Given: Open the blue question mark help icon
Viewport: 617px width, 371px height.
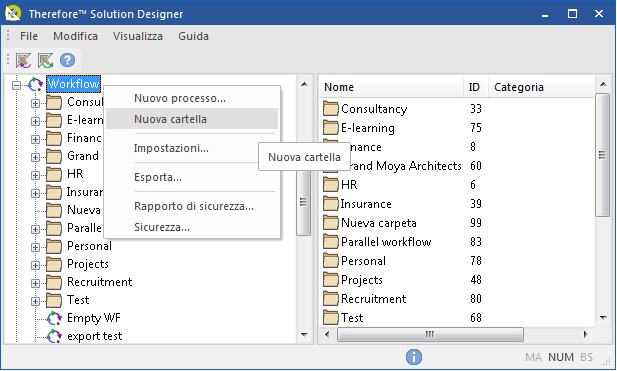Looking at the screenshot, I should [x=67, y=60].
